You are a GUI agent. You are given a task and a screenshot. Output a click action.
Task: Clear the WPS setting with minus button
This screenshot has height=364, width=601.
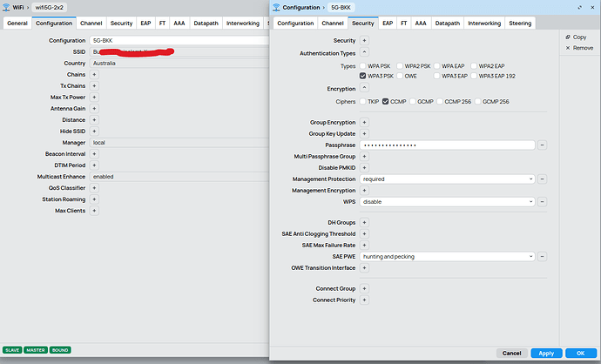(542, 201)
